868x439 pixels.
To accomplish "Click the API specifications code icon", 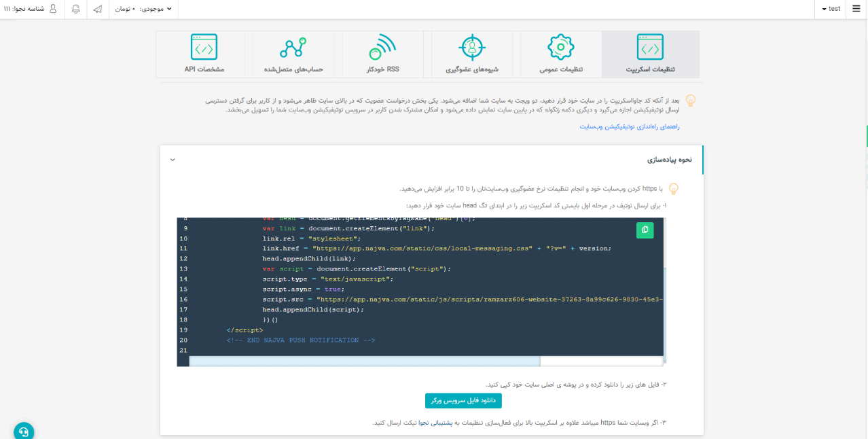I will point(204,48).
